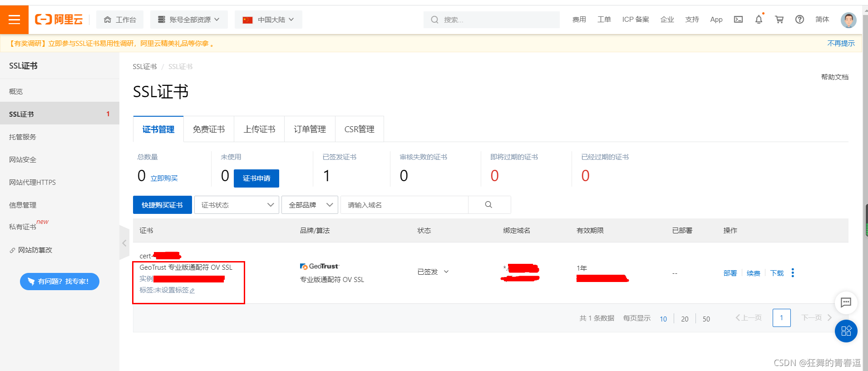
Task: Open the floating chat message icon
Action: 846,302
